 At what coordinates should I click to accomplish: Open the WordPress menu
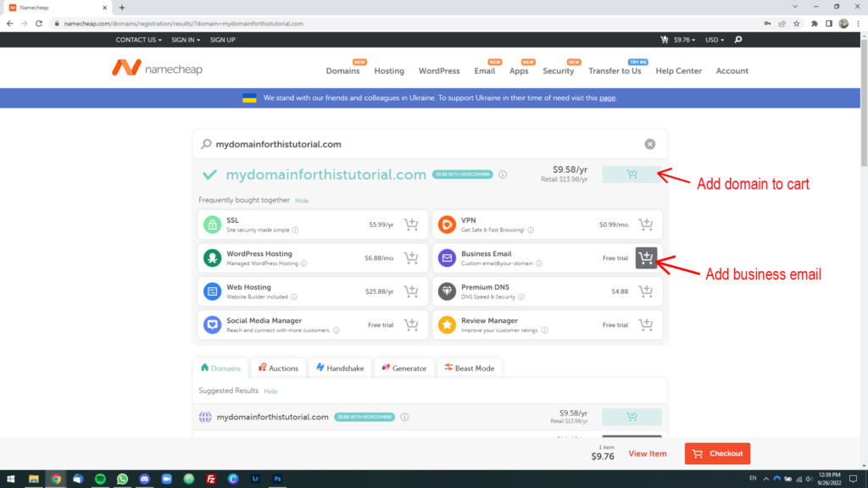[x=439, y=71]
